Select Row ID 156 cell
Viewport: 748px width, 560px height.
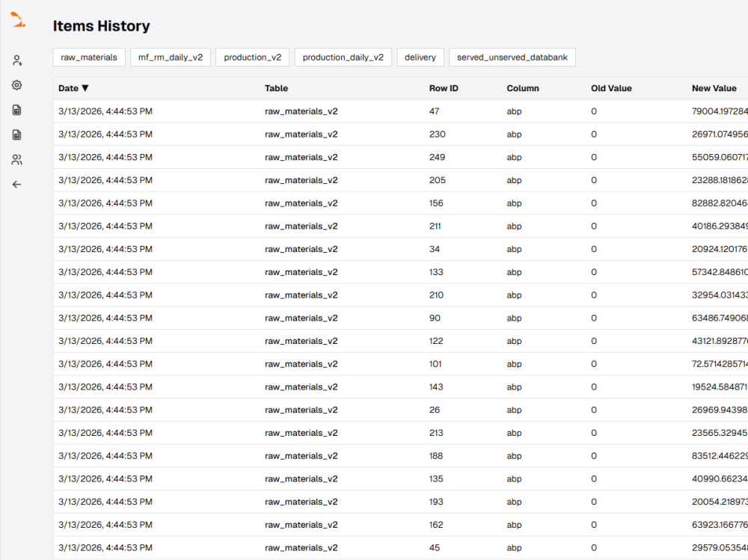click(x=436, y=203)
